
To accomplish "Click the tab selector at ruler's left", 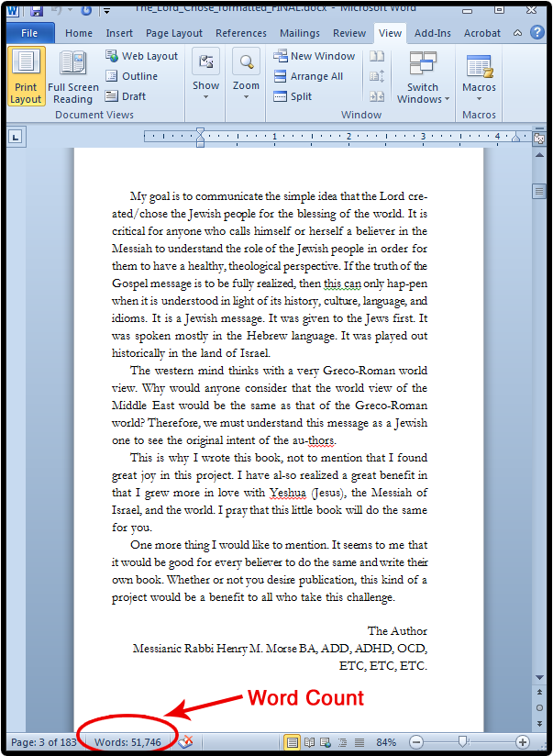I will 16,138.
